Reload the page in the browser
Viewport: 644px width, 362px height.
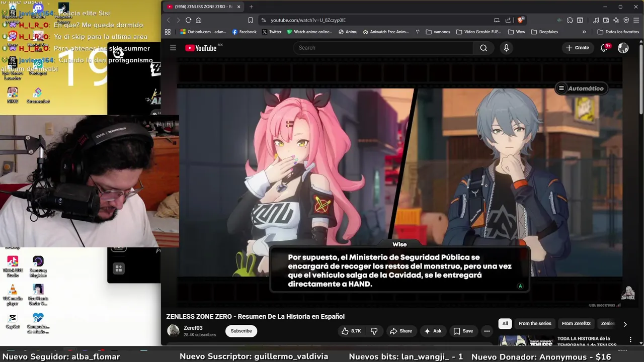pos(188,20)
